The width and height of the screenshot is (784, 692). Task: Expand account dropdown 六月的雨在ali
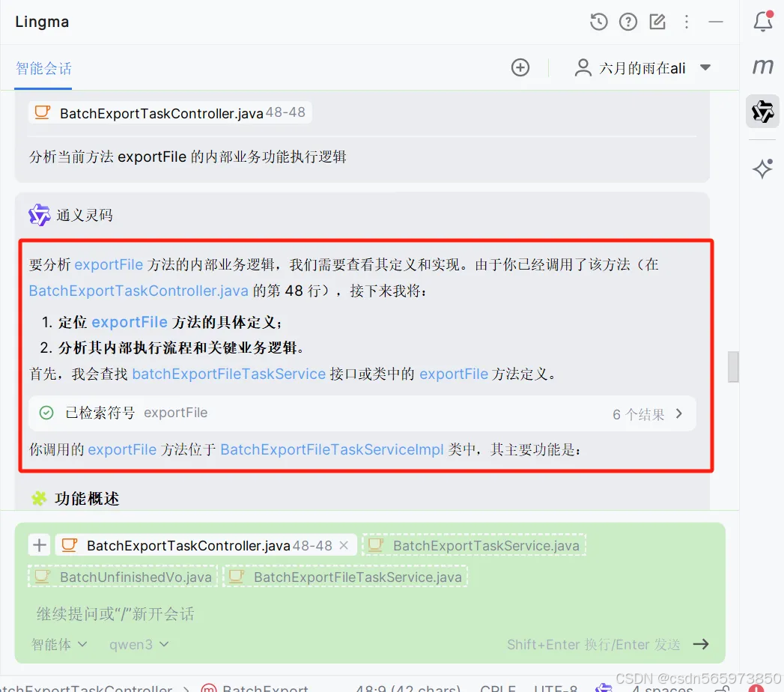pos(705,67)
